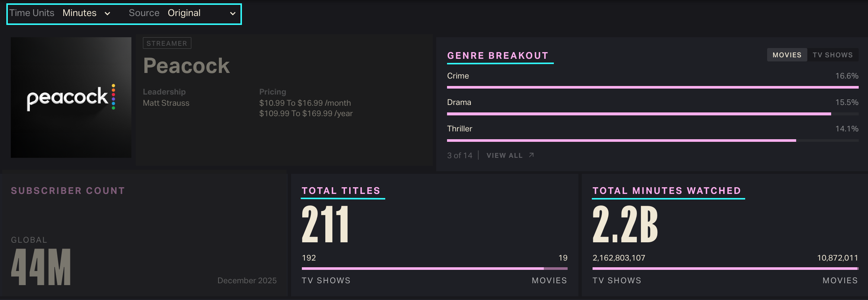This screenshot has height=300, width=868.
Task: Click the Total Titles TV/Movies split bar
Action: click(x=434, y=268)
